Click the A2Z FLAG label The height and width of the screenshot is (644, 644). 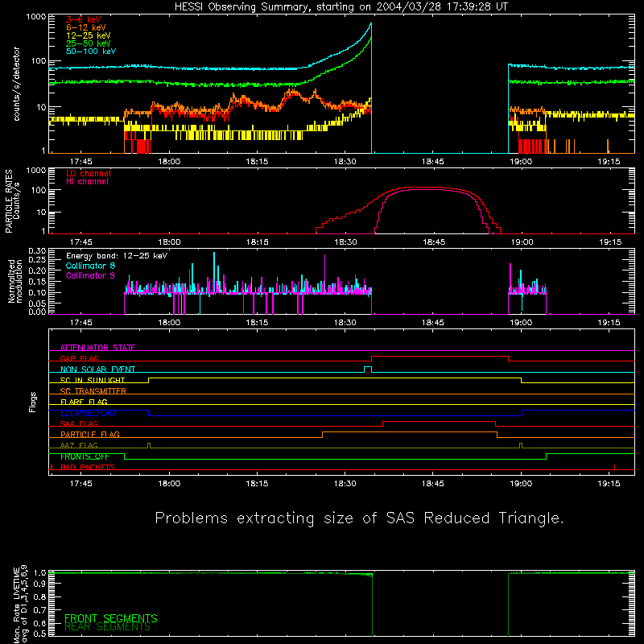[x=79, y=445]
